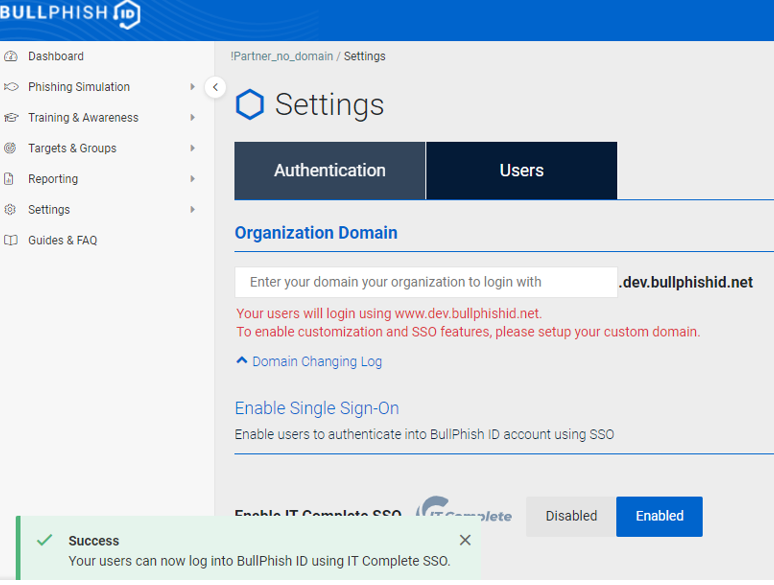
Task: Switch to the Authentication tab
Action: (x=330, y=170)
